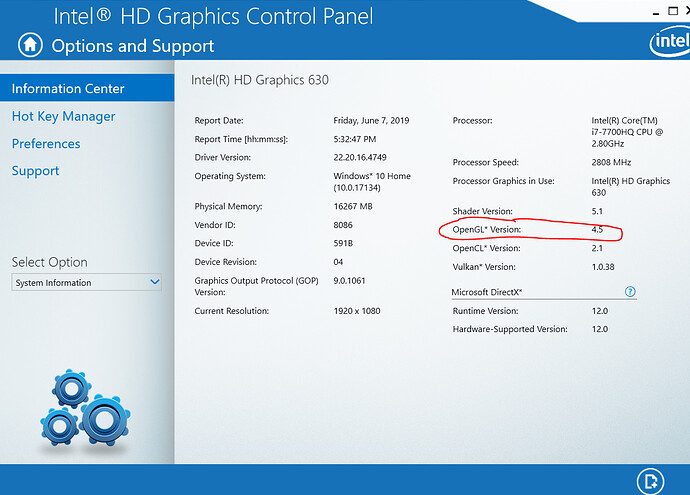Viewport: 690px width, 495px height.
Task: Click the Processor value i7-7700HQ CPU
Action: (x=627, y=132)
